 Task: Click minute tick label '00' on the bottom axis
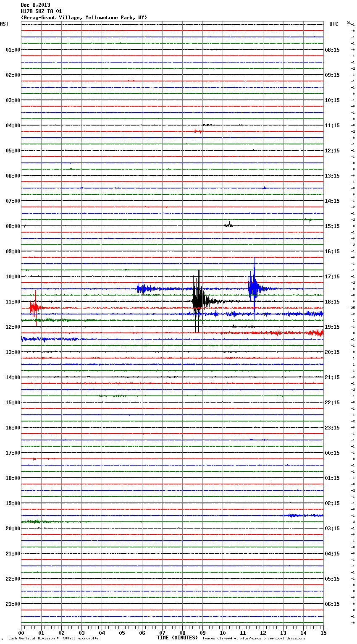(21, 633)
